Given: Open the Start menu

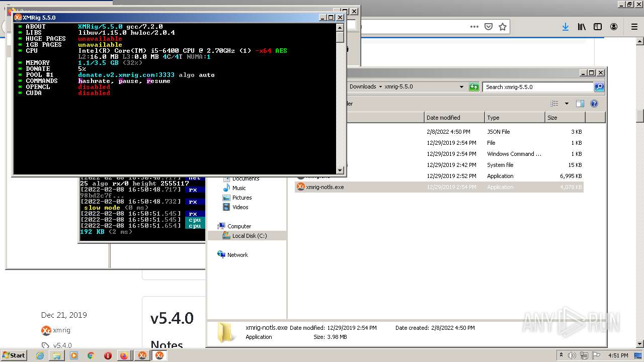Looking at the screenshot, I should coord(14,355).
